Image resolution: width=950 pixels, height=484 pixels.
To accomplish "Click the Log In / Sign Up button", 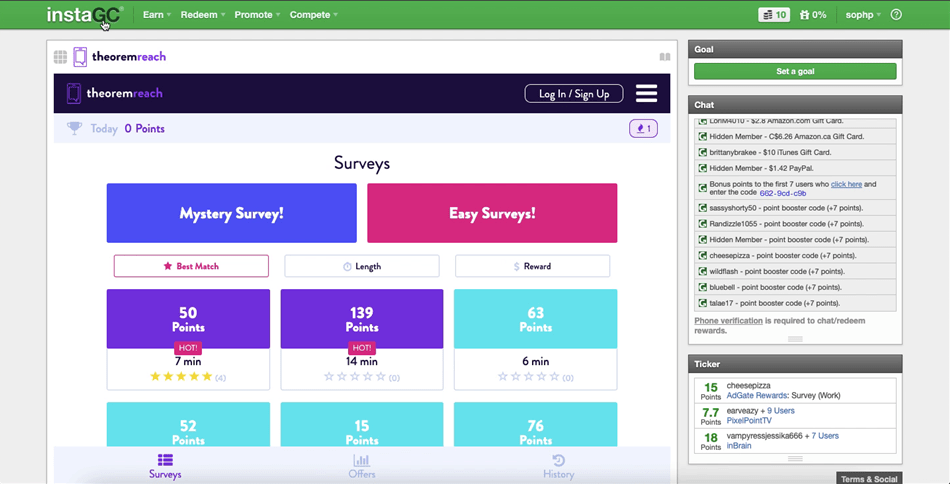I will [x=574, y=94].
